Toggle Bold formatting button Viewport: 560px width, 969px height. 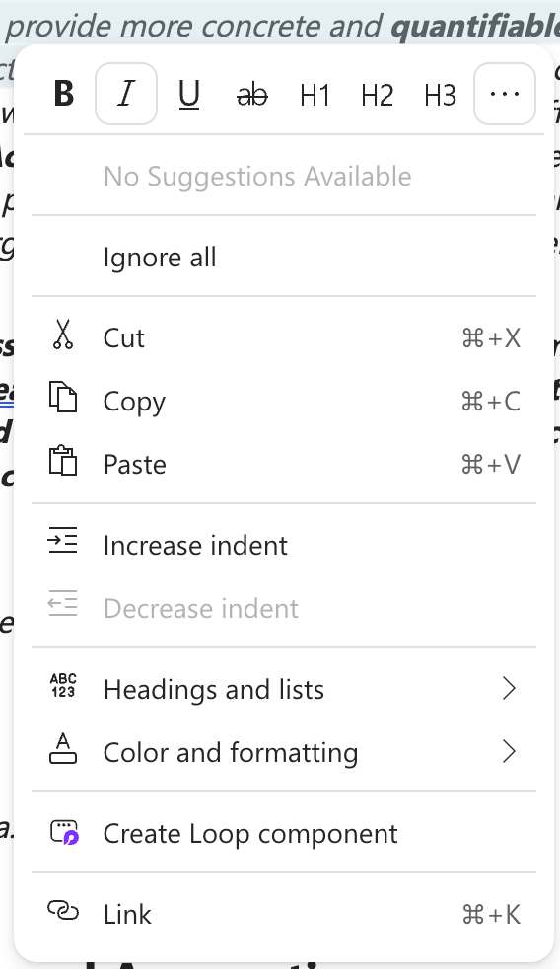pos(64,94)
